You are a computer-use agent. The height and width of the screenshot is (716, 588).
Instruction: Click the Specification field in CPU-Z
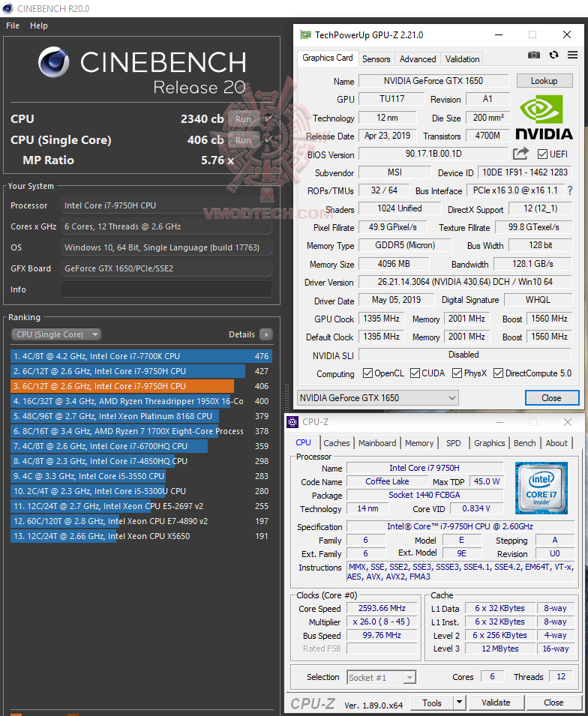click(460, 526)
